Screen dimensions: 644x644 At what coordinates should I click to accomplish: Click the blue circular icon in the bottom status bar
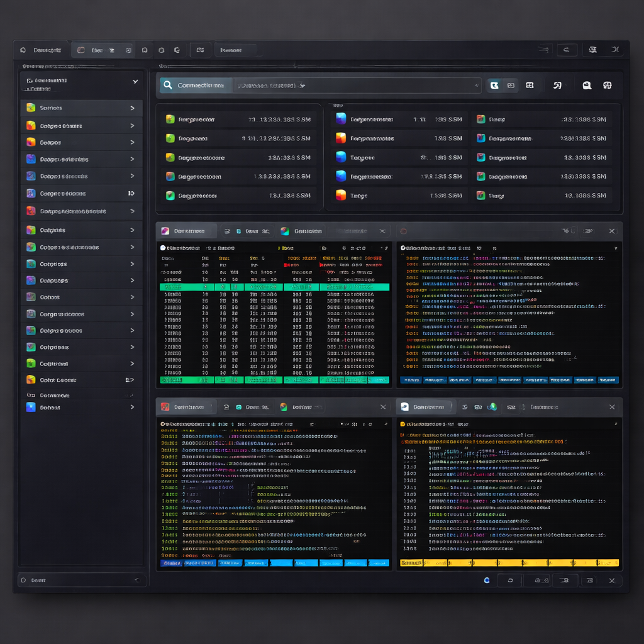coord(486,580)
